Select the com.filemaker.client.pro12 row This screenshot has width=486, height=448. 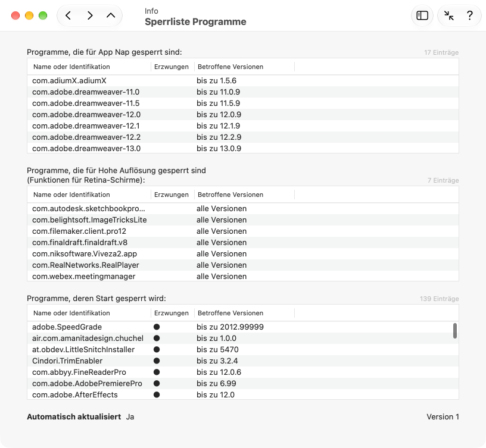click(x=243, y=231)
